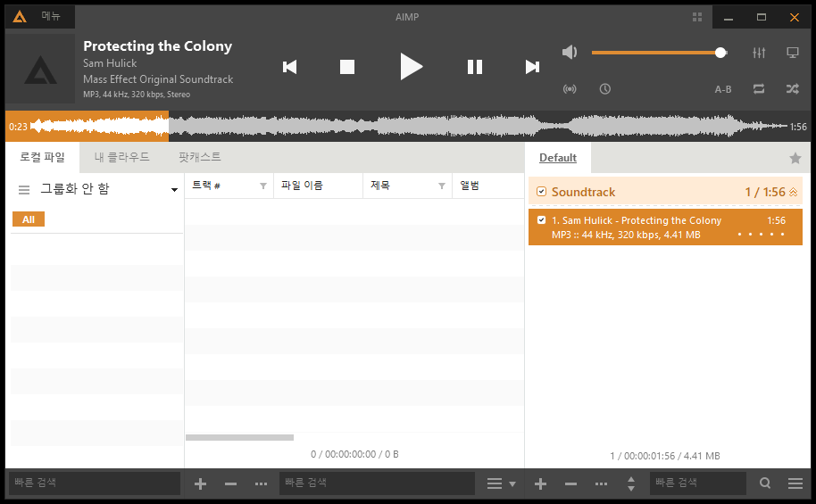The height and width of the screenshot is (504, 816).
Task: Skip to the previous track
Action: click(x=289, y=67)
